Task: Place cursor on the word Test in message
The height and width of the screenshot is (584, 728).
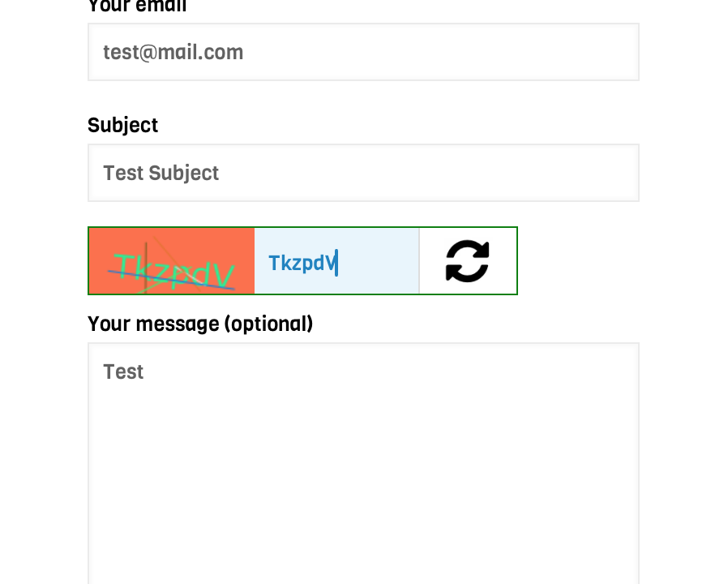Action: 123,371
